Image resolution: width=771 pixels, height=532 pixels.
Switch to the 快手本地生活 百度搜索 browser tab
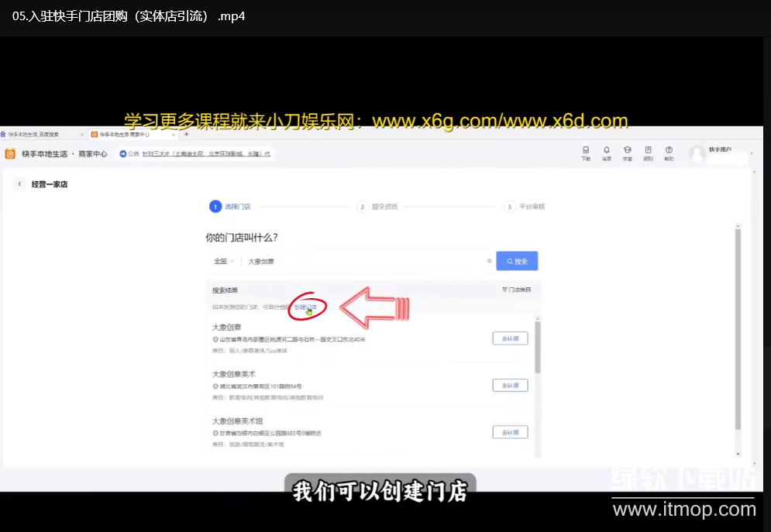[x=39, y=134]
